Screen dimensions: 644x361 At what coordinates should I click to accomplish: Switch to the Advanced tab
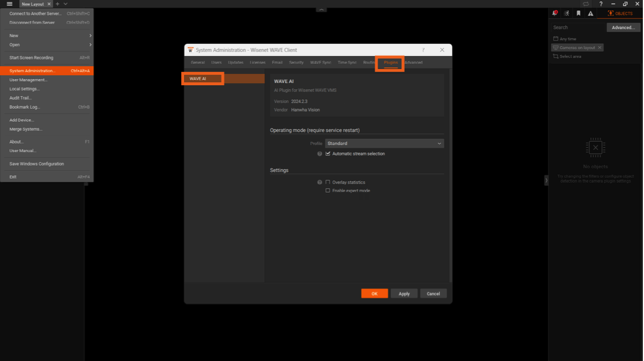point(414,62)
